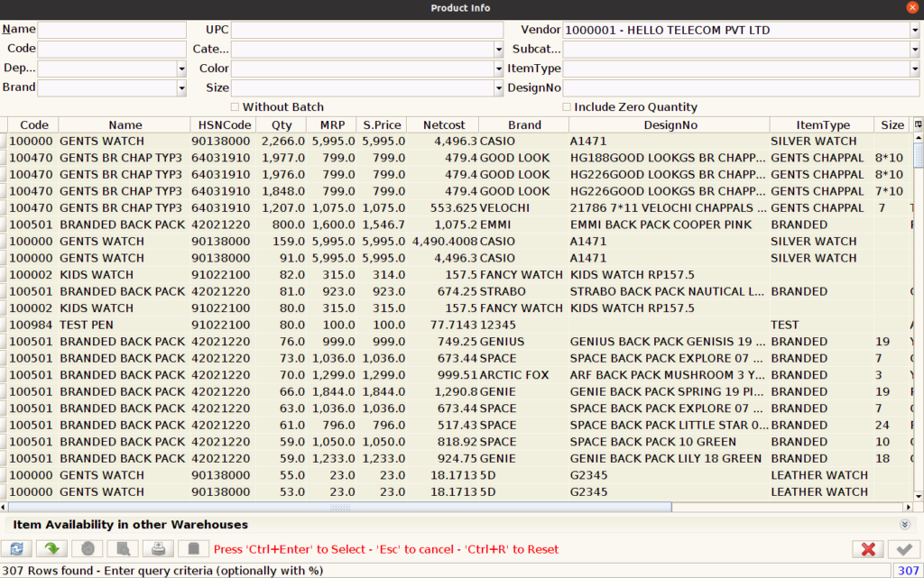Tick the Include Zero Quantity checkbox
The width and height of the screenshot is (924, 578).
(567, 106)
